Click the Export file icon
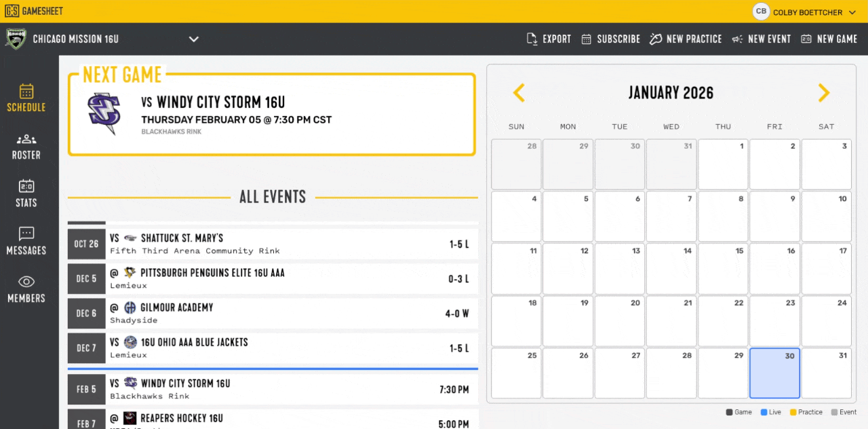The image size is (868, 429). point(532,39)
